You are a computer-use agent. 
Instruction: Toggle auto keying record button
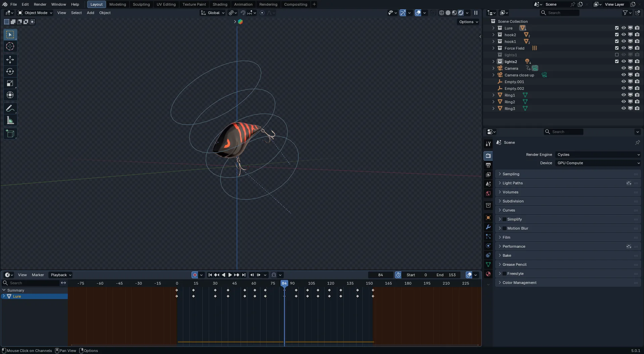[195, 275]
